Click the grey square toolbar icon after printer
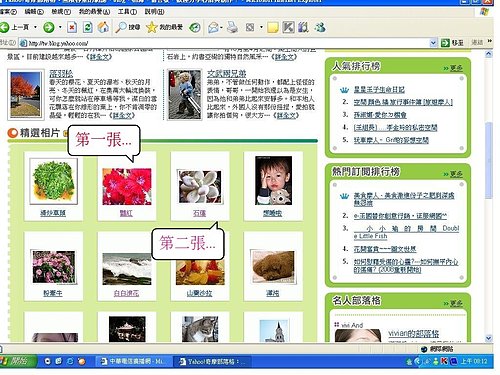Viewport: 500px width, 375px height. [x=250, y=27]
